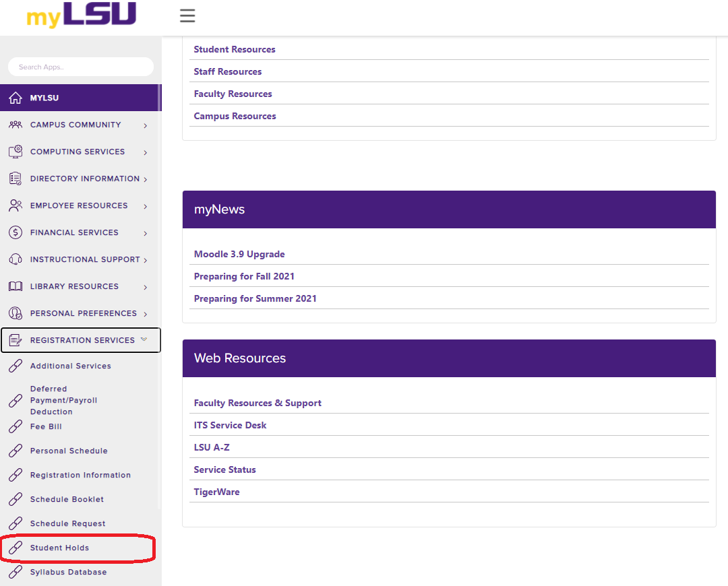Open Student Resources link

tap(235, 49)
